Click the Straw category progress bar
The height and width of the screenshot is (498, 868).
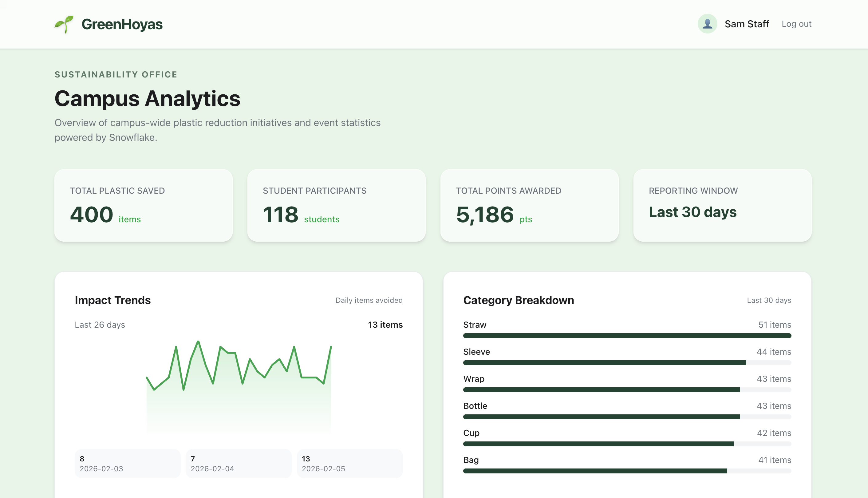pyautogui.click(x=627, y=335)
